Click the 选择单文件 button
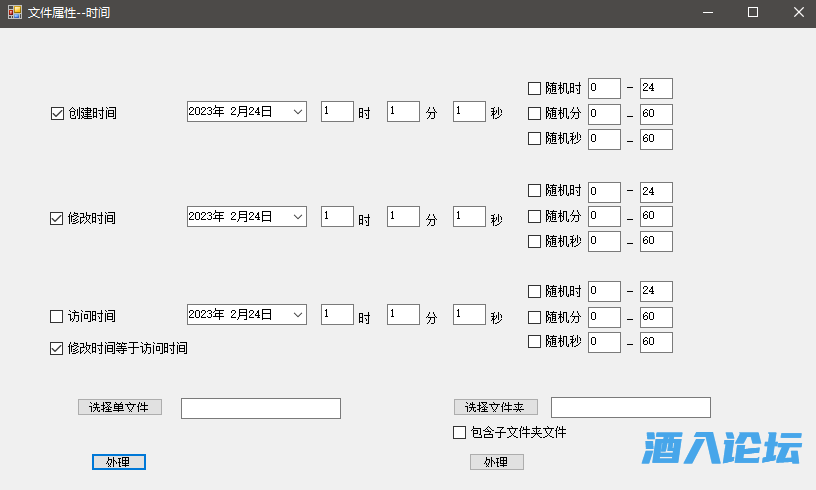This screenshot has height=490, width=816. 119,407
